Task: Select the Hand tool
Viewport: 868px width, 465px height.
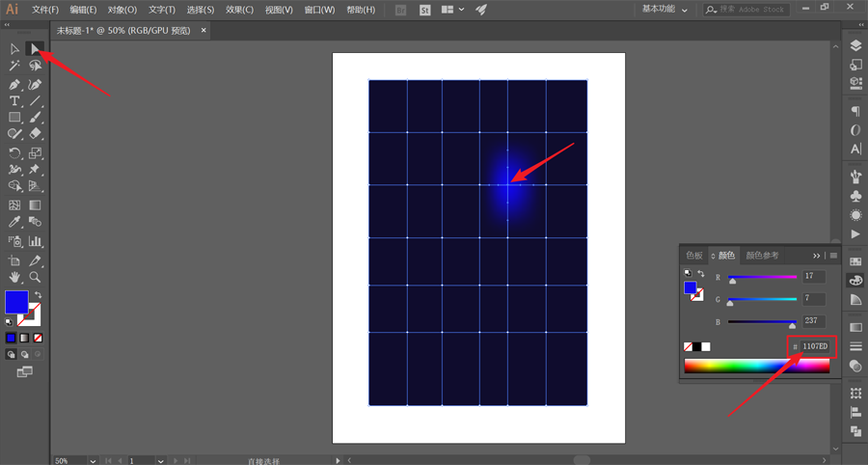Action: point(14,277)
